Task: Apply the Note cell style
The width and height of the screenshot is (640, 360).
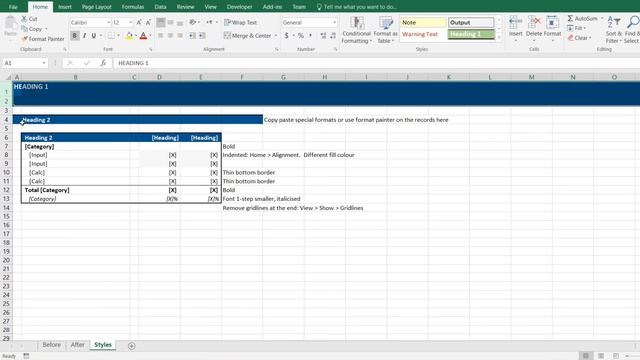Action: (x=422, y=22)
